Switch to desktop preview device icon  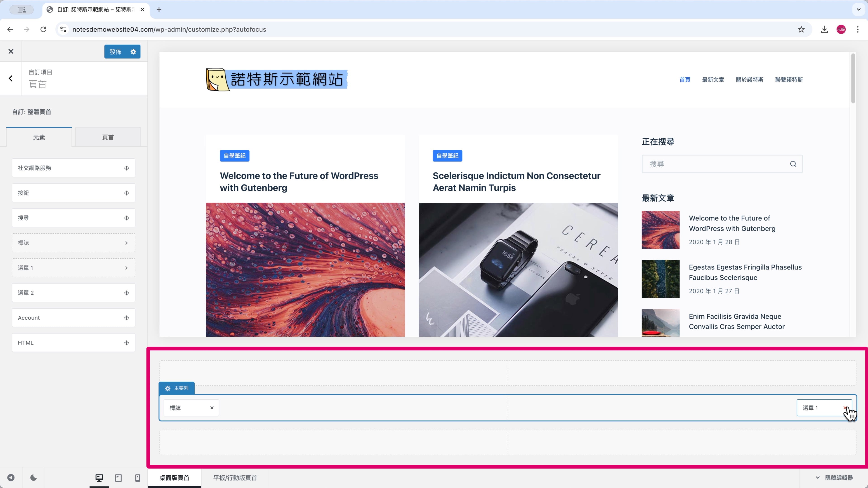coord(99,478)
